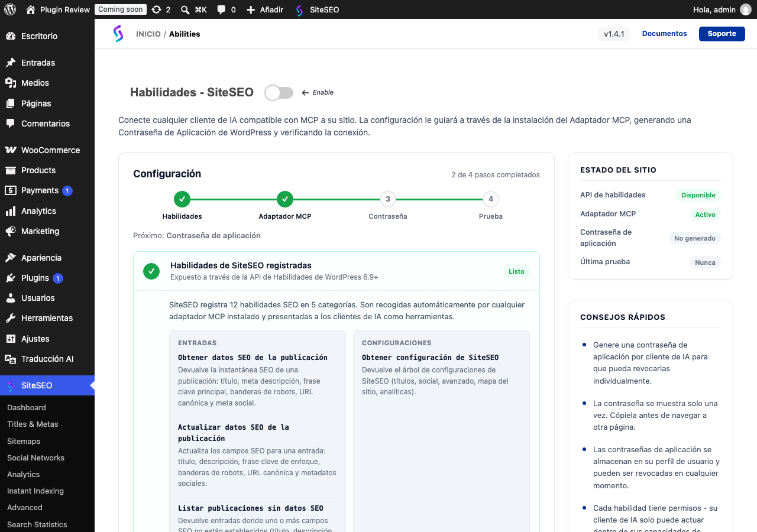The width and height of the screenshot is (757, 532).
Task: Click admin avatar picture
Action: pos(746,9)
